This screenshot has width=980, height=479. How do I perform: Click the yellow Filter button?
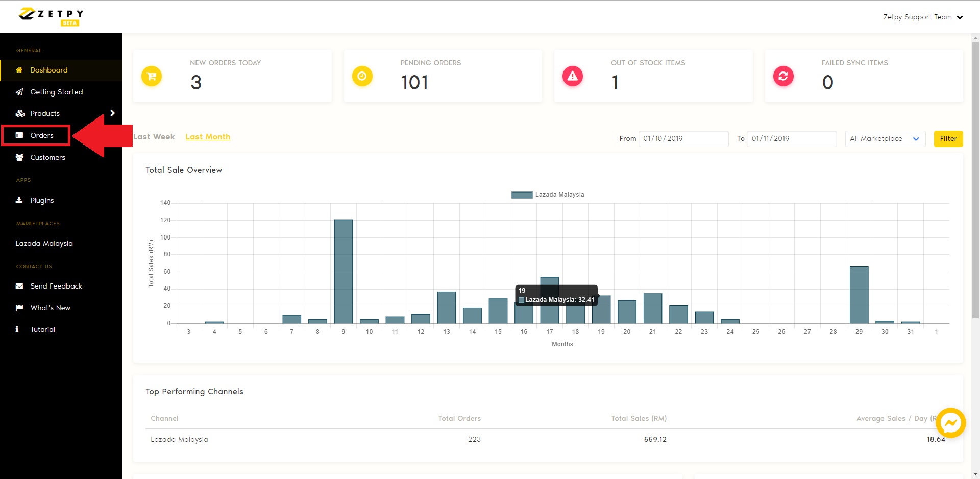948,139
